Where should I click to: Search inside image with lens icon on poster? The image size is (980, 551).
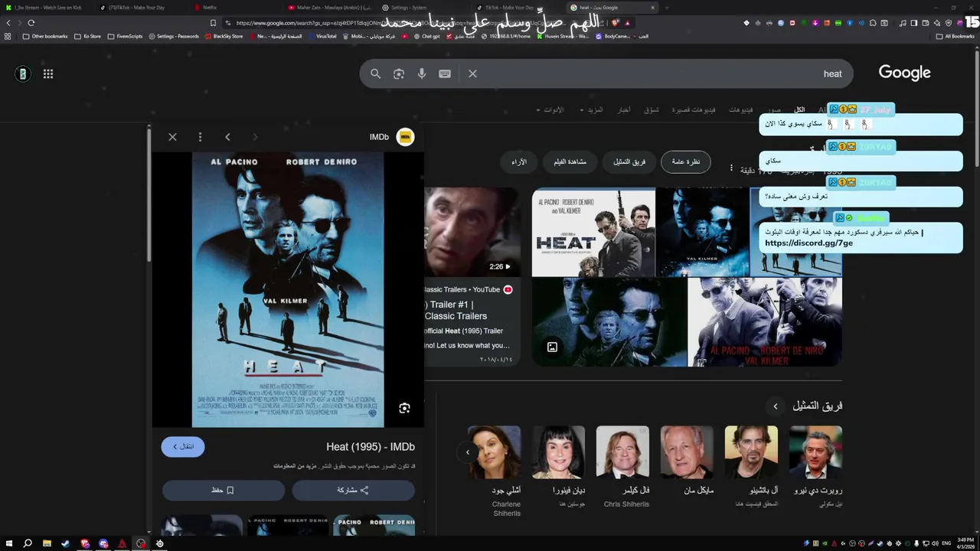pyautogui.click(x=404, y=408)
